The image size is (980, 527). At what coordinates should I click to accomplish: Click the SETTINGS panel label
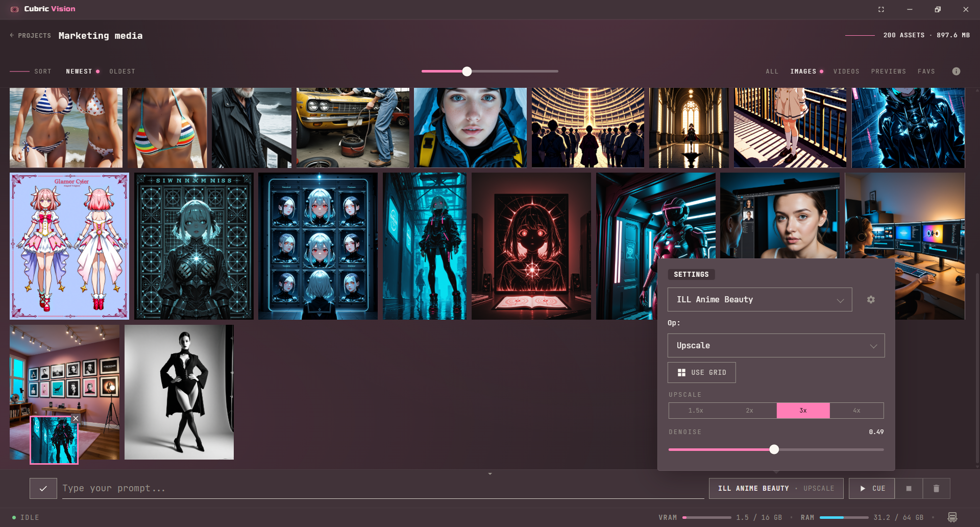(691, 275)
